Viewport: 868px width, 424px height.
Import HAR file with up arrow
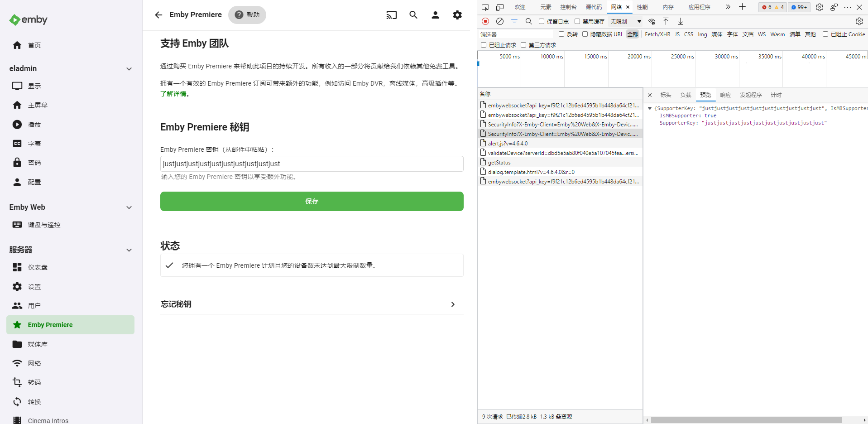[x=666, y=21]
